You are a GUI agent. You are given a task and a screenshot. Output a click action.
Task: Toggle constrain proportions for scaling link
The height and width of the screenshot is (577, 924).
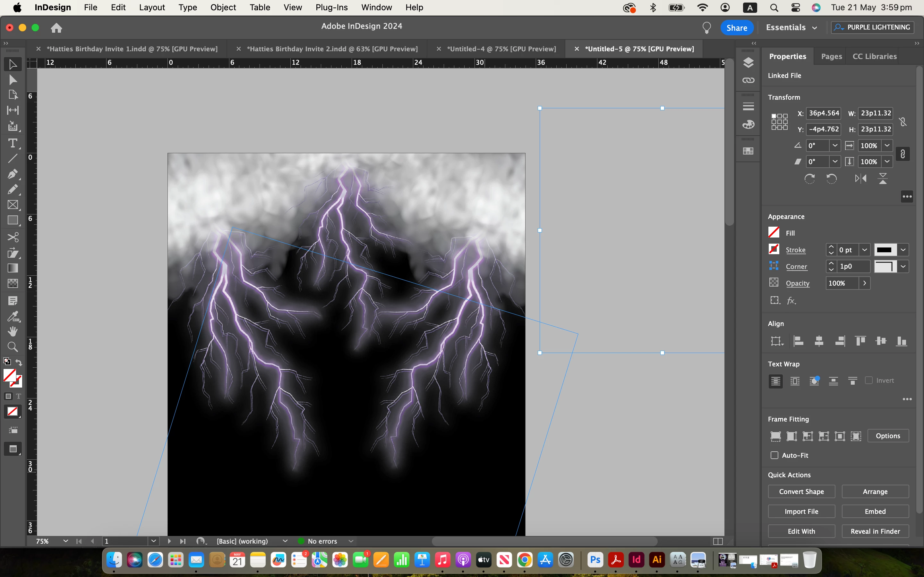[903, 154]
